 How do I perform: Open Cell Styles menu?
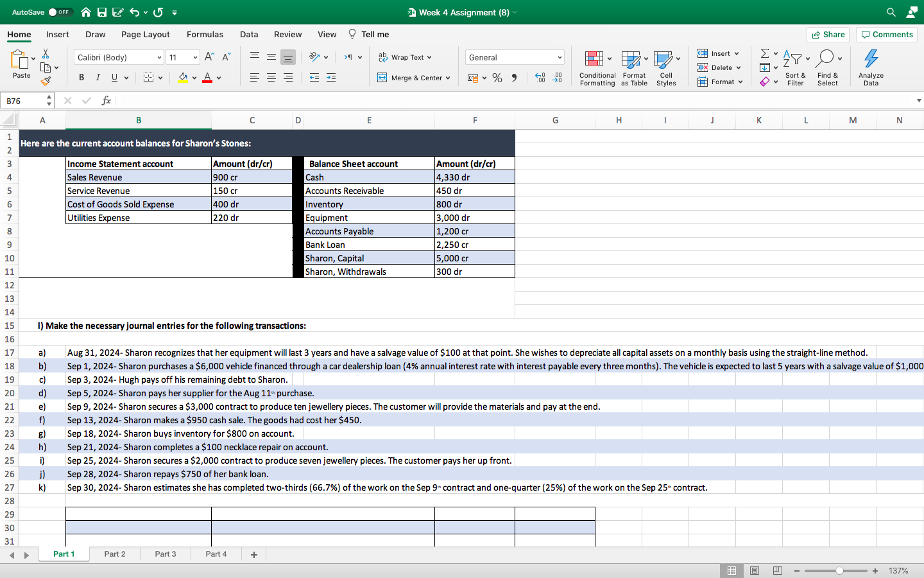[666, 67]
